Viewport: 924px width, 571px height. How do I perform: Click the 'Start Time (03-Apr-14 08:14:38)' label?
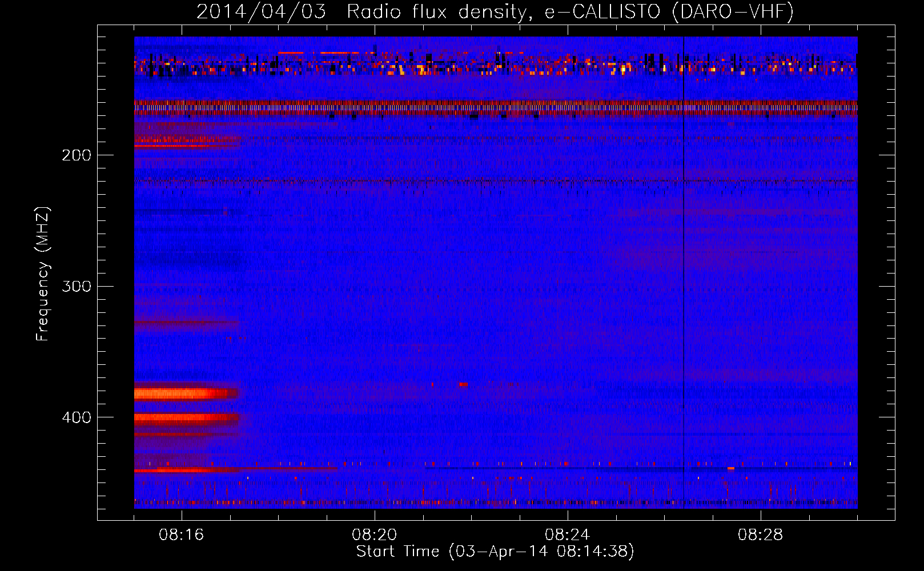click(x=495, y=552)
